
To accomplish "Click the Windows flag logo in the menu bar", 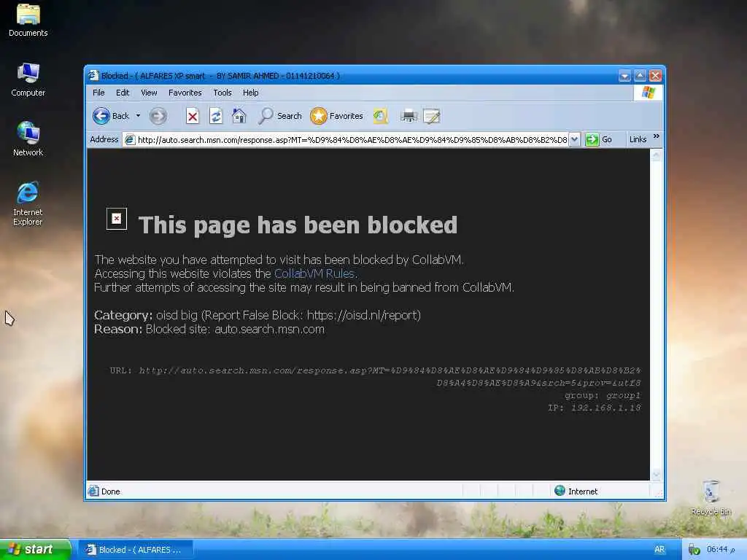I will tap(649, 93).
